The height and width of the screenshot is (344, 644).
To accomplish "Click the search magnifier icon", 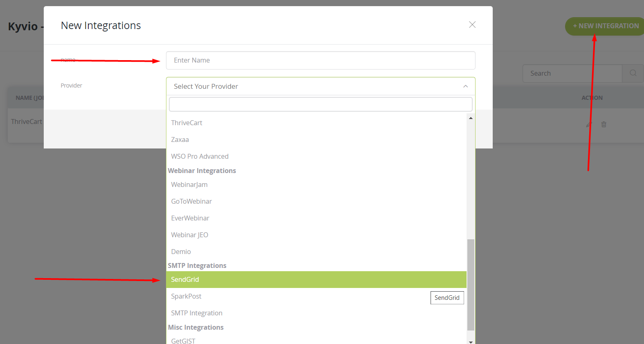I will (633, 73).
